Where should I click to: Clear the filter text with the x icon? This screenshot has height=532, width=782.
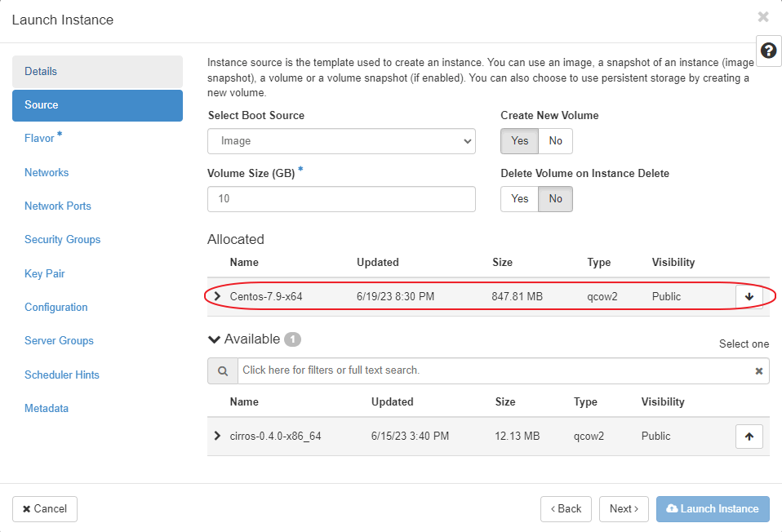[x=758, y=371]
